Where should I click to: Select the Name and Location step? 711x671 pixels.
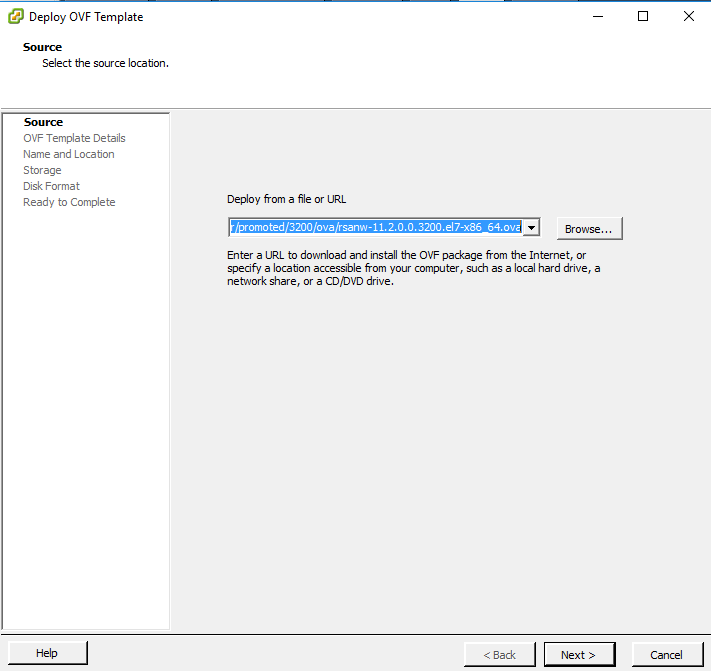tap(69, 154)
